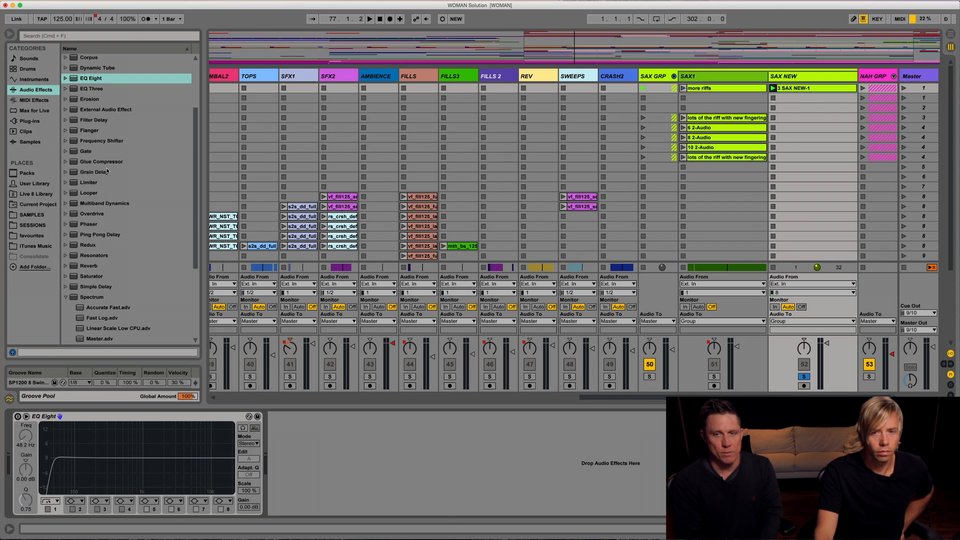
Task: Select MIDI Effects category
Action: (x=34, y=100)
